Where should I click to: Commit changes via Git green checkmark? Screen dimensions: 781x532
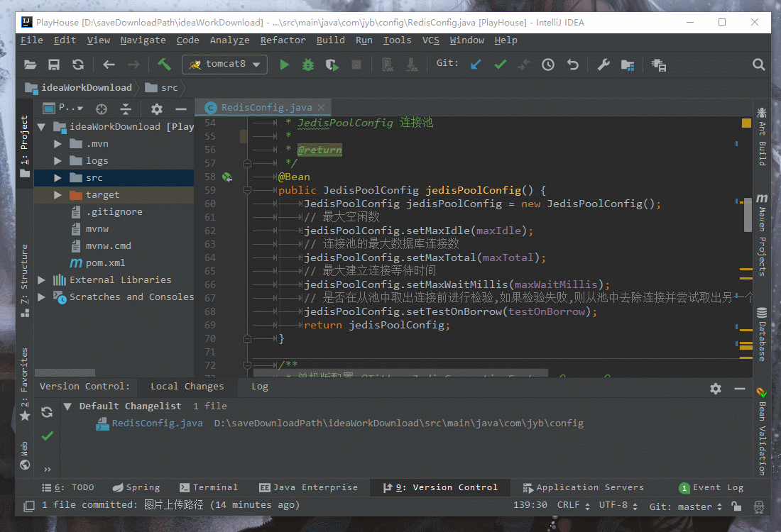pos(501,65)
